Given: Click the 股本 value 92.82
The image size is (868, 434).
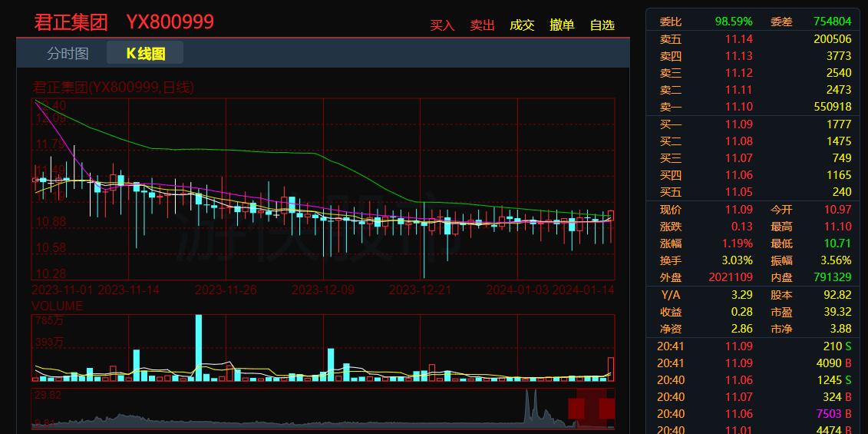Looking at the screenshot, I should click(x=837, y=295).
